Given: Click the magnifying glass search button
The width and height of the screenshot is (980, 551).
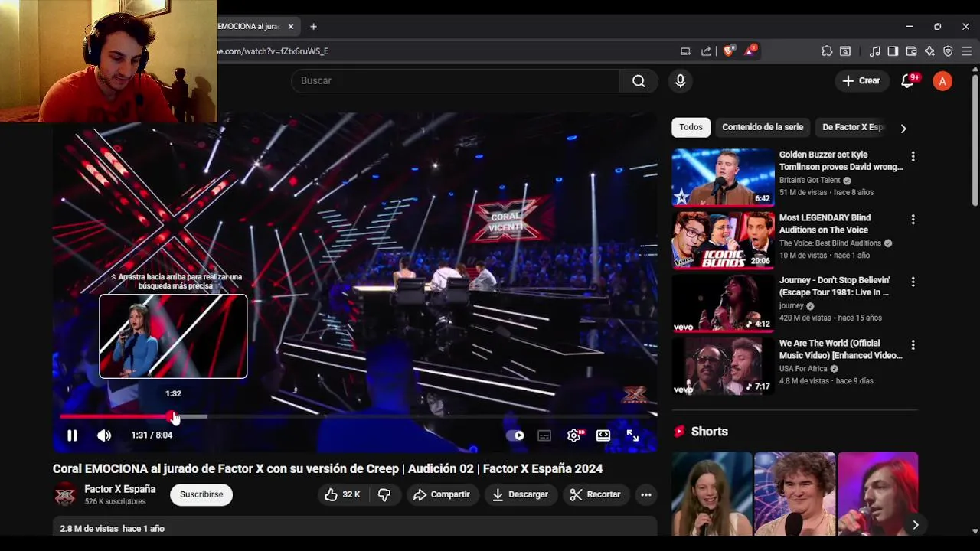Looking at the screenshot, I should coord(639,80).
